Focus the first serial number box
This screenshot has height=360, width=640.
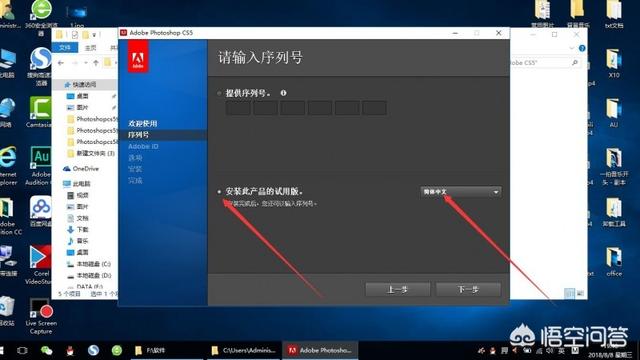tap(238, 108)
